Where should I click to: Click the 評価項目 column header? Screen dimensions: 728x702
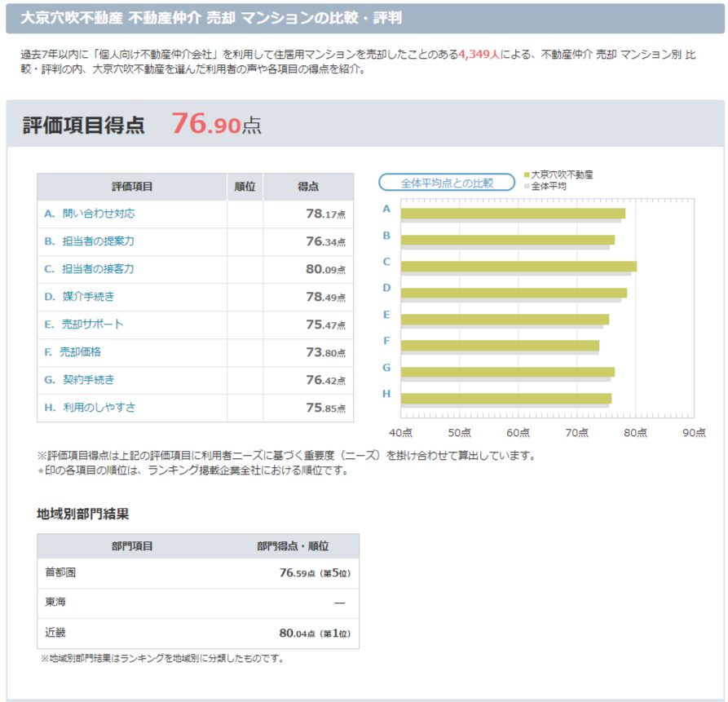[x=132, y=187]
